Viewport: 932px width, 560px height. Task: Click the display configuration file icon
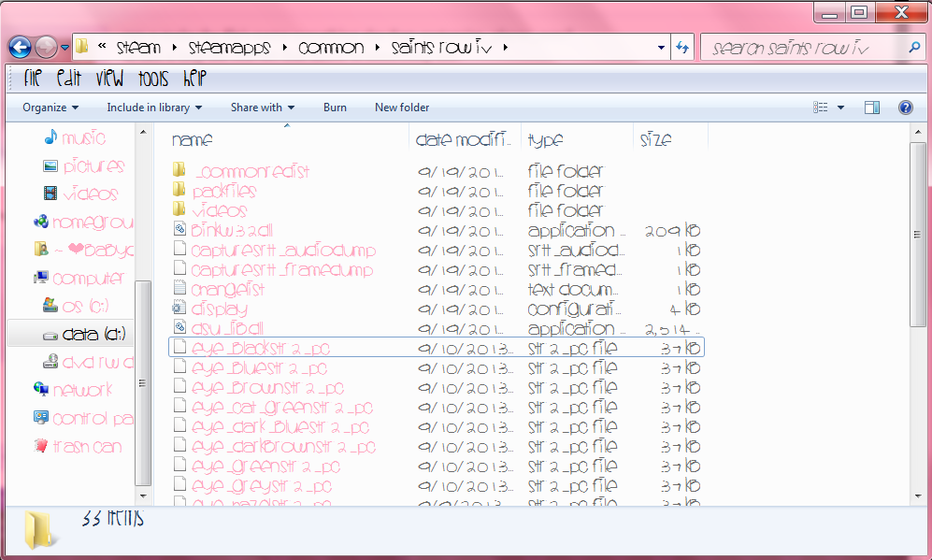click(179, 308)
